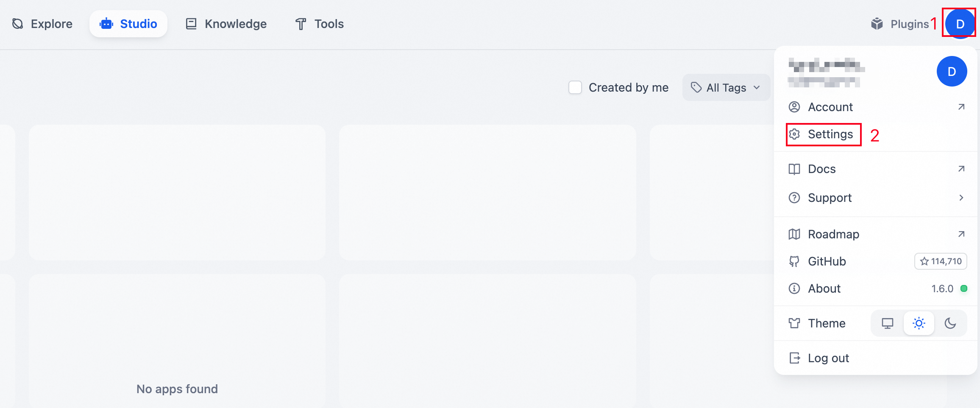Switch theme to system mode
Image resolution: width=980 pixels, height=408 pixels.
pyautogui.click(x=887, y=323)
